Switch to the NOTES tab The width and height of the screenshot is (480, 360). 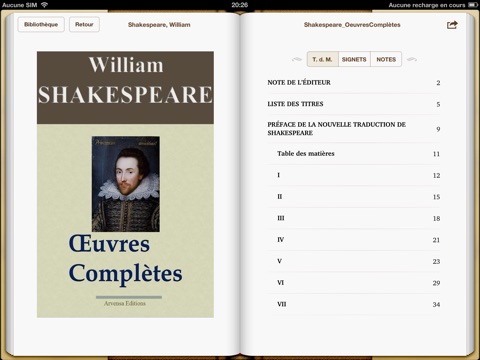pos(386,59)
